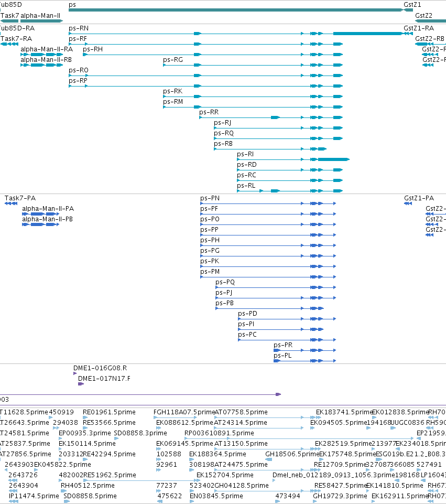Image resolution: width=446 pixels, height=504 pixels.
Task: Click the ps-RG transcript label
Action: [173, 60]
